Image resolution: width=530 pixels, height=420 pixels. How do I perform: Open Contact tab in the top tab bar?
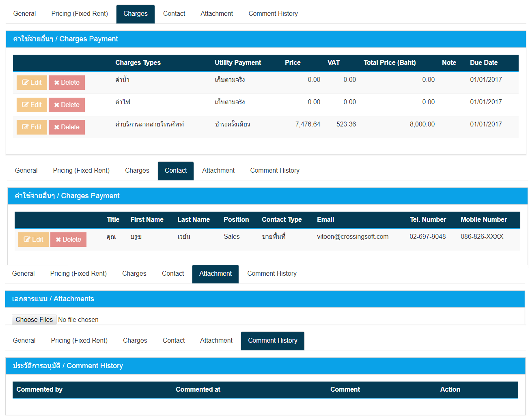coord(174,14)
